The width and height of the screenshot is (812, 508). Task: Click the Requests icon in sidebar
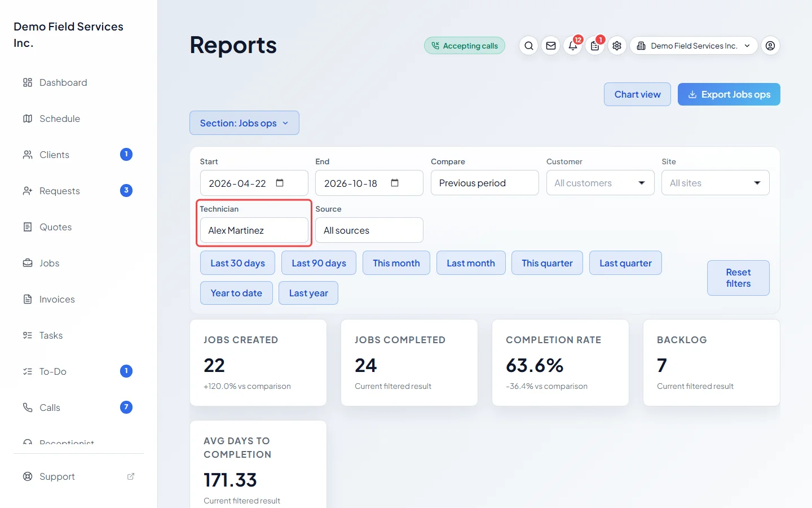click(x=28, y=191)
